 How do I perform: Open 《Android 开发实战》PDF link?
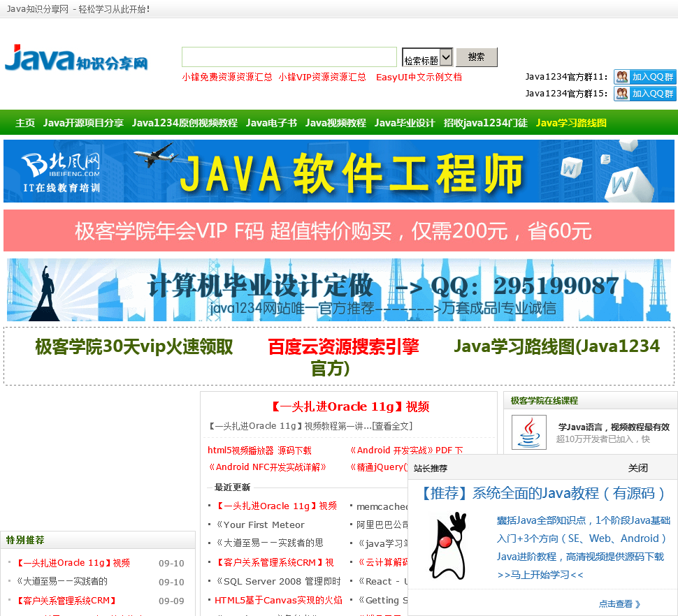405,450
